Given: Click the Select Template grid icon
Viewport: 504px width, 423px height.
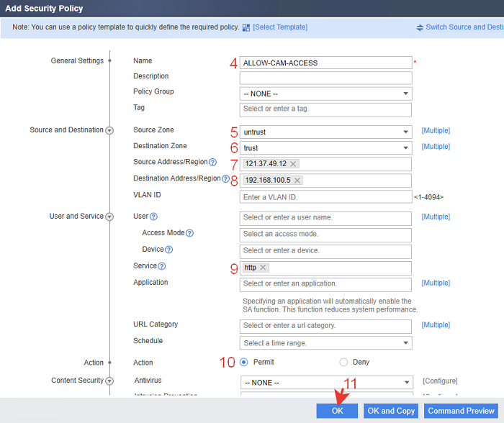Looking at the screenshot, I should [x=246, y=27].
